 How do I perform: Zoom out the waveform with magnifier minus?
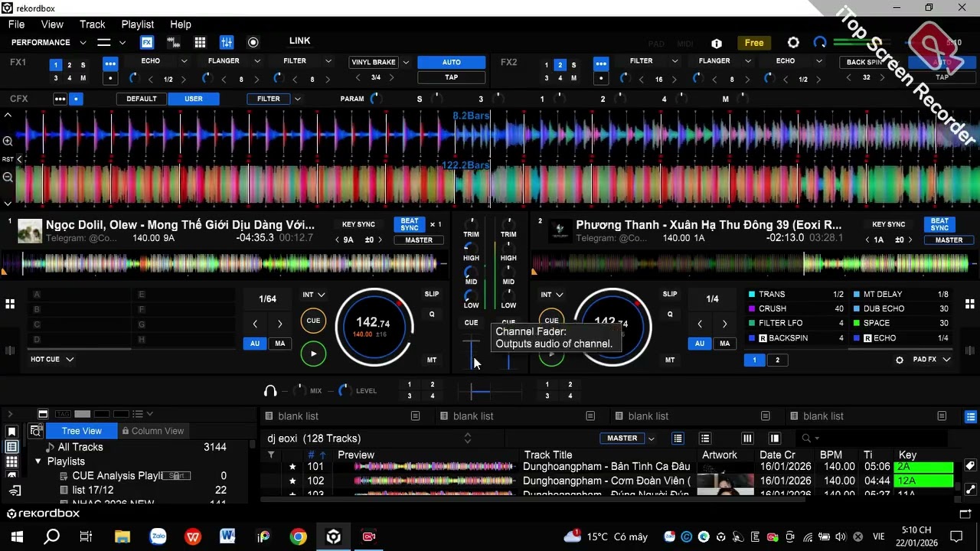[x=8, y=178]
